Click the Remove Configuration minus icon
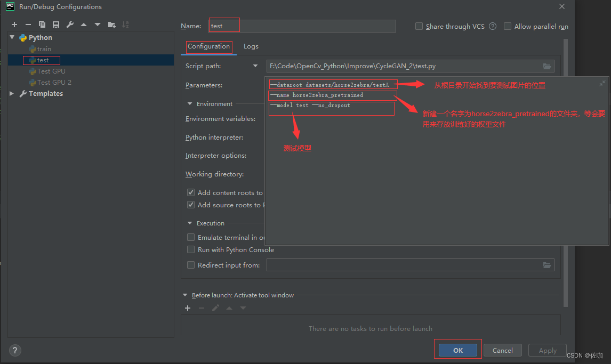The image size is (611, 364). (x=28, y=25)
